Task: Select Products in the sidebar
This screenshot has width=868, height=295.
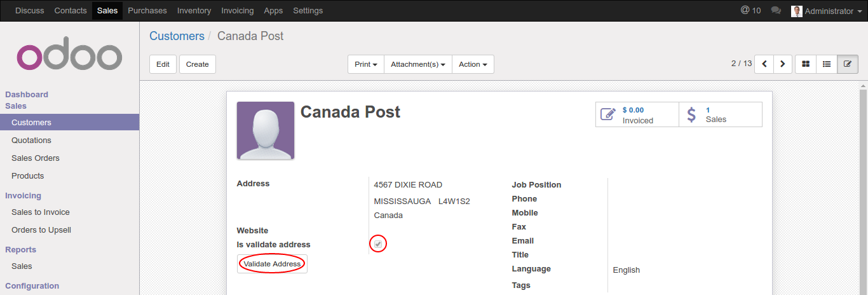Action: [x=69, y=175]
